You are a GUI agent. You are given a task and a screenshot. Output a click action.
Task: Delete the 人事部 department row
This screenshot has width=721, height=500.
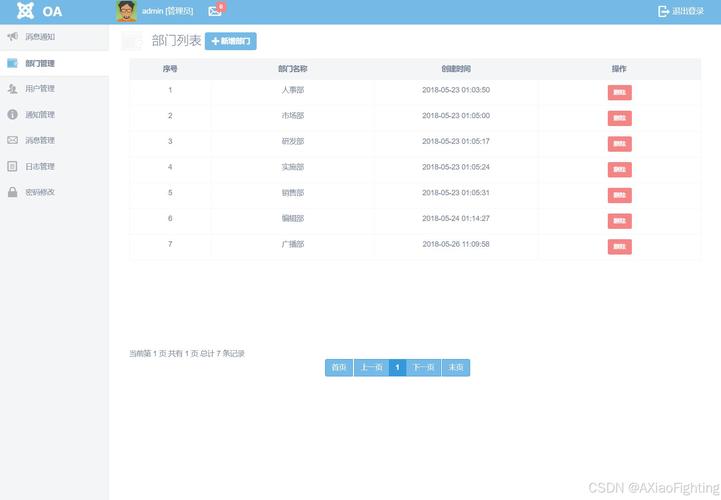[619, 92]
